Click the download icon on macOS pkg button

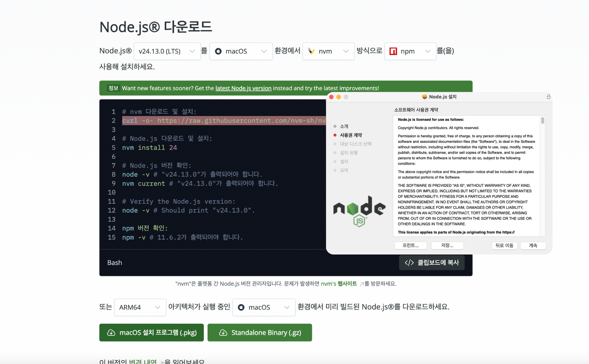click(x=111, y=332)
